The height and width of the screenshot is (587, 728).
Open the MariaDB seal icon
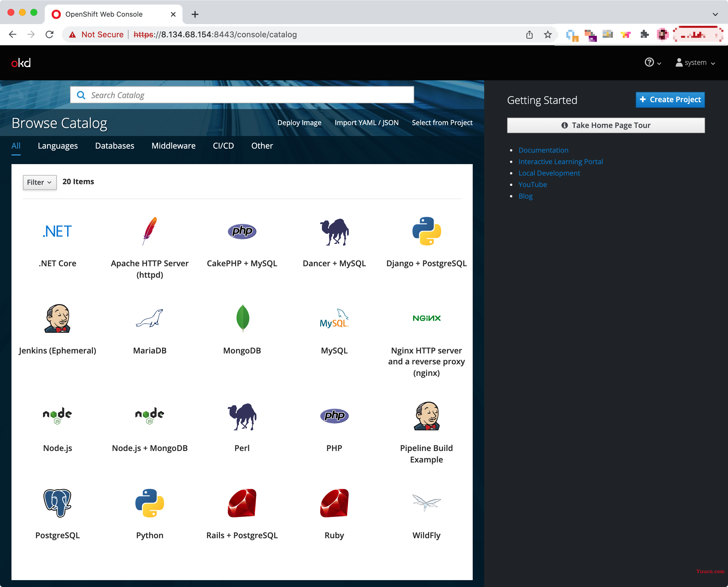point(149,318)
